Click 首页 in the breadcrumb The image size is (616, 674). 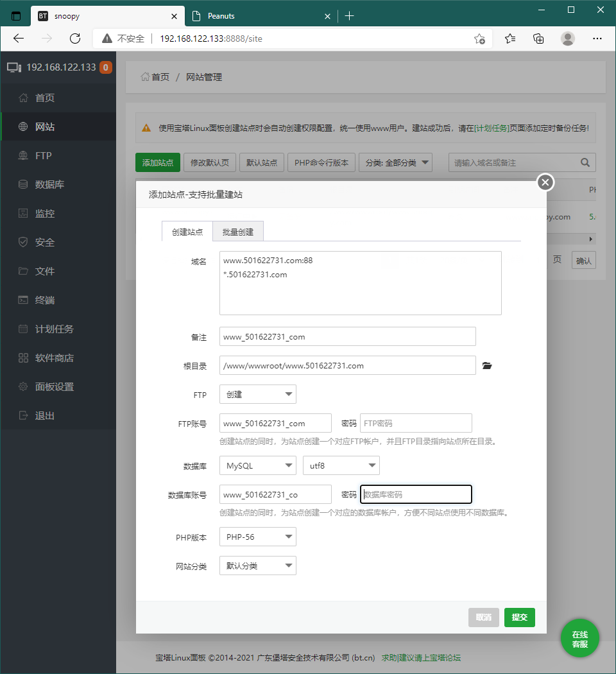point(160,77)
